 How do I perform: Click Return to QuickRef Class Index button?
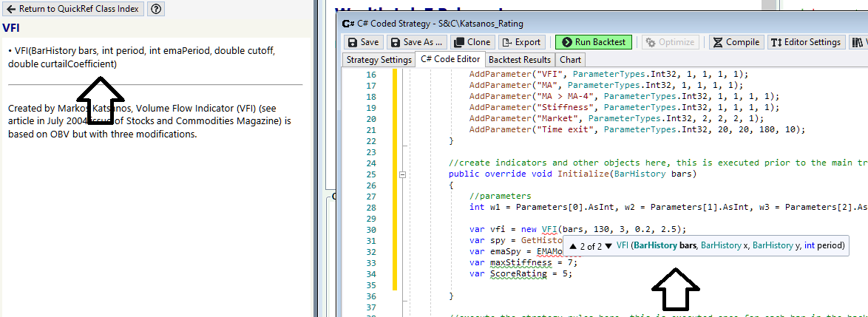(x=73, y=9)
